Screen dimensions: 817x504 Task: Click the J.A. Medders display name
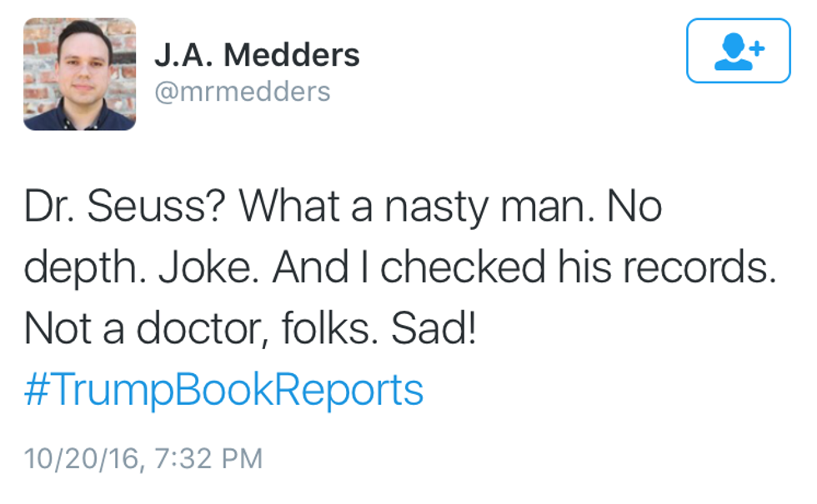257,55
